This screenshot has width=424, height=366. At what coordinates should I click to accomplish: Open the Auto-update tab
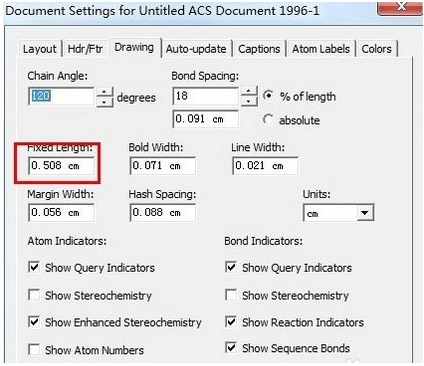196,49
